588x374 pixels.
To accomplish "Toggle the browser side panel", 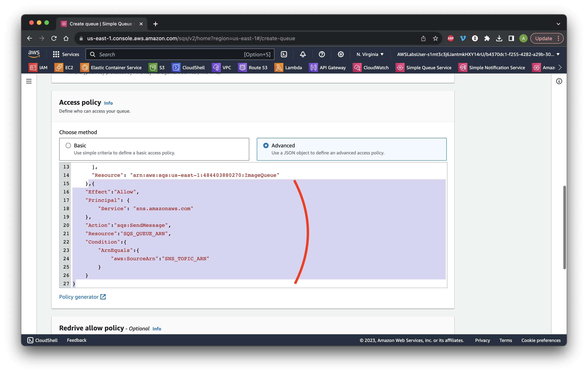I will [x=511, y=38].
